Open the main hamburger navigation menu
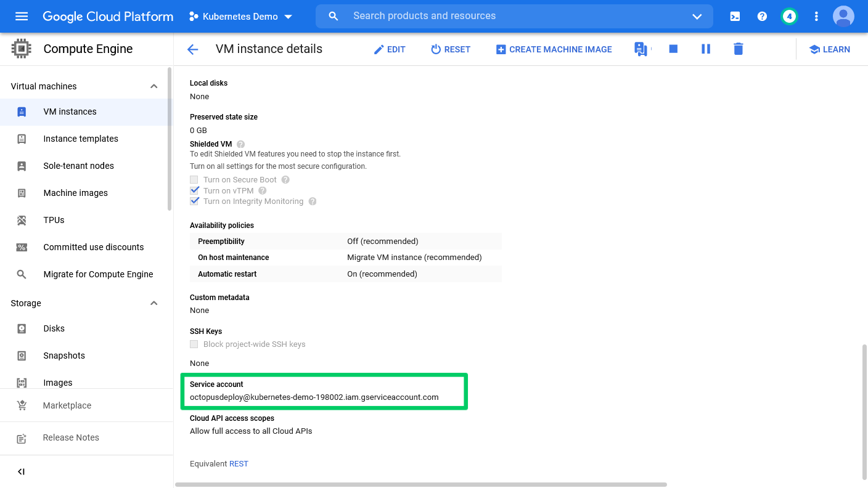The width and height of the screenshot is (868, 488). pos(22,16)
